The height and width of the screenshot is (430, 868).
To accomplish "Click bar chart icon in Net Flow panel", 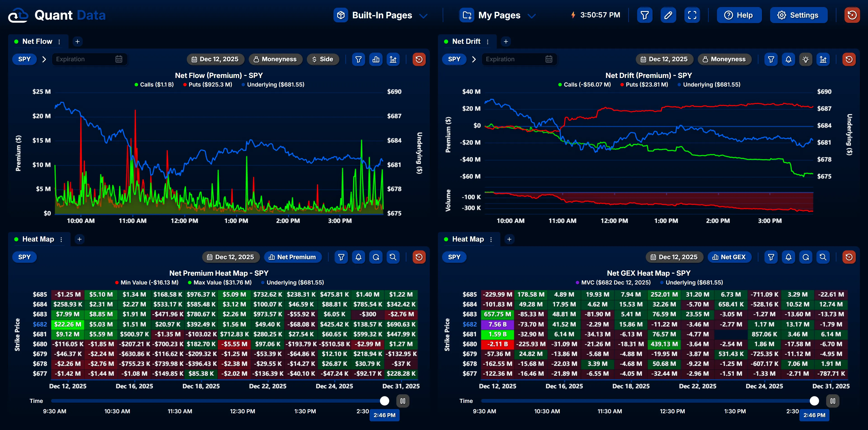I will [376, 59].
